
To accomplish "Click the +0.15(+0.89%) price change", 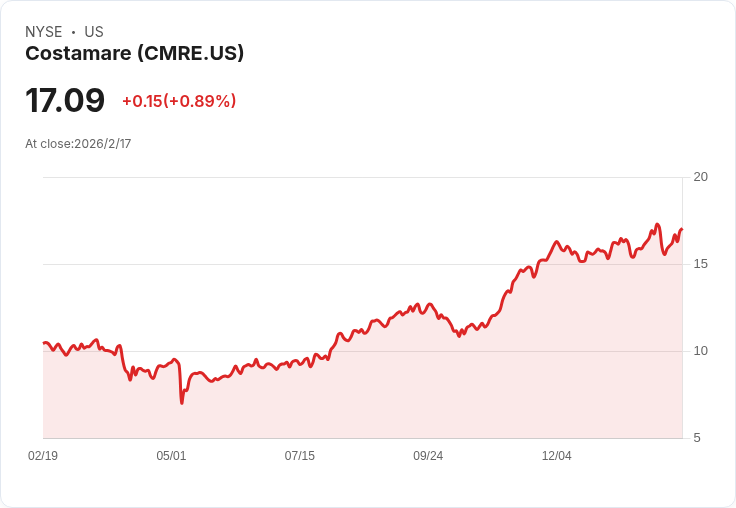I will (x=179, y=101).
